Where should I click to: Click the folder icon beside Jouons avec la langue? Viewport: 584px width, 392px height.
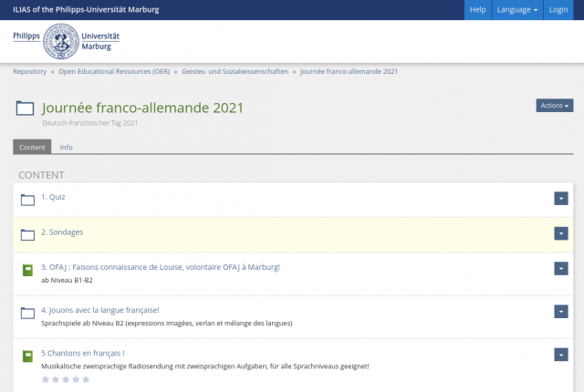point(27,314)
